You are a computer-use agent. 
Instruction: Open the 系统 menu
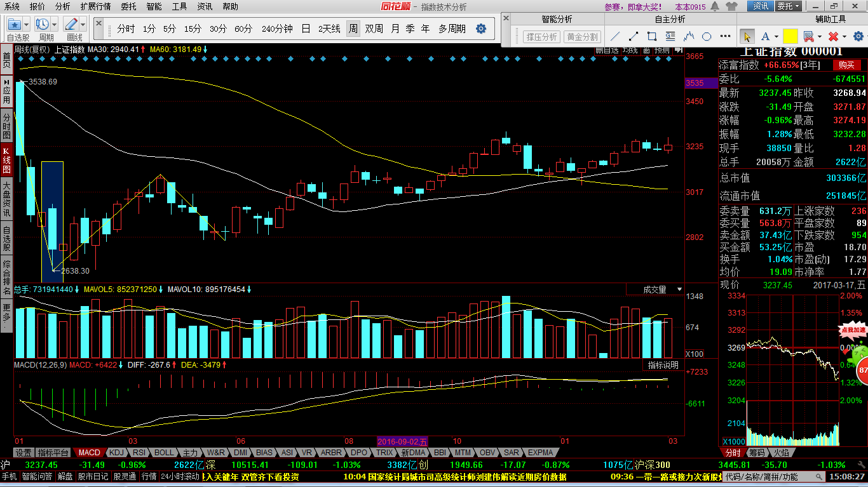tap(11, 6)
